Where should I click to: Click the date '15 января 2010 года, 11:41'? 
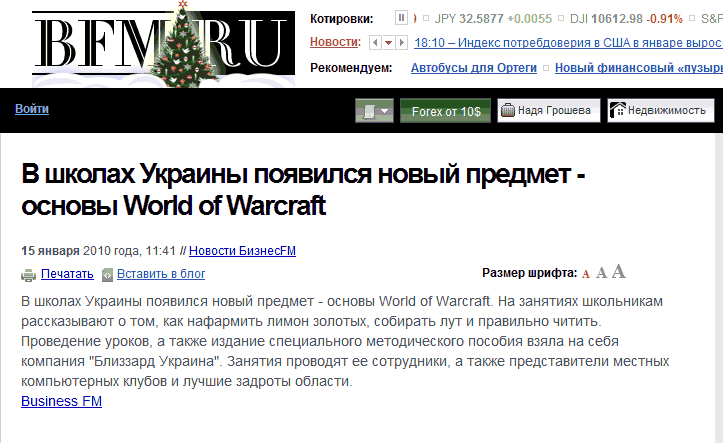pos(98,251)
